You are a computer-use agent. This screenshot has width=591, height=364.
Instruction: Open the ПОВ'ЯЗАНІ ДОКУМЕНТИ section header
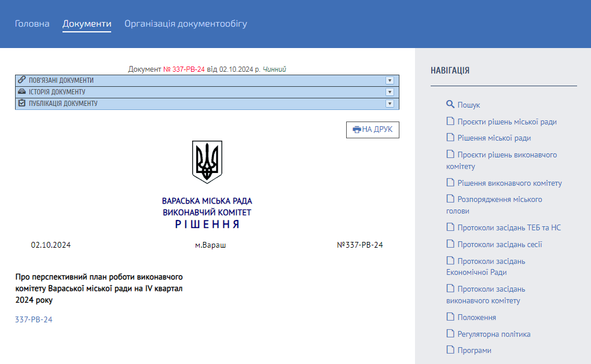coord(207,80)
